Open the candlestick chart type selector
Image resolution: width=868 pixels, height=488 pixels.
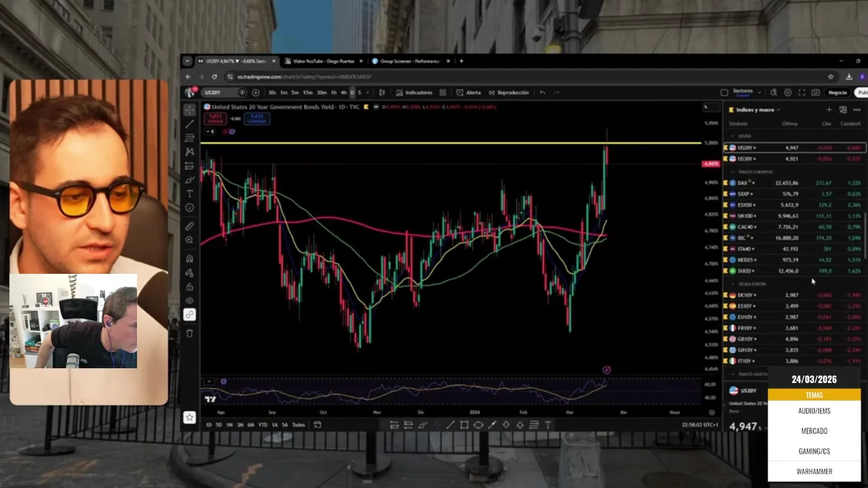(382, 92)
